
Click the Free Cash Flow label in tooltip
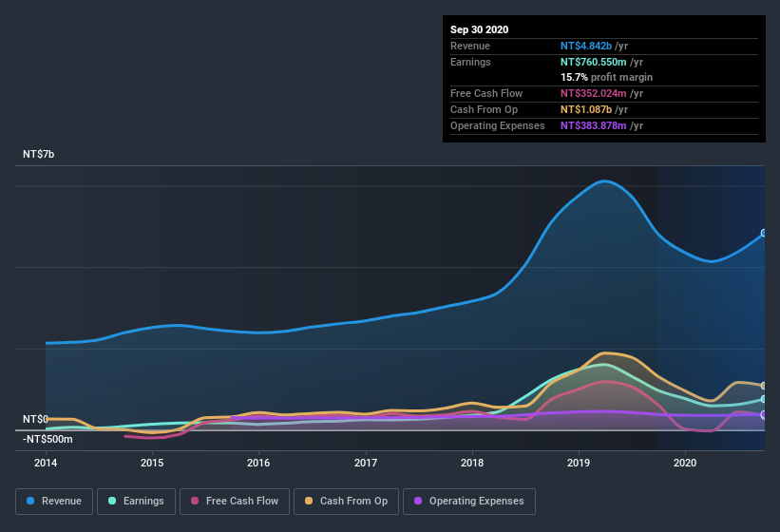486,93
